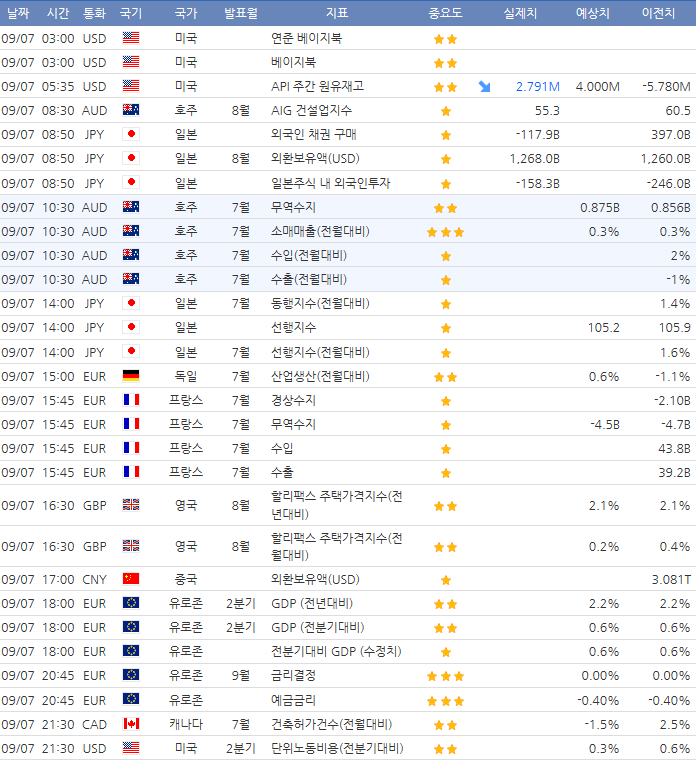Click the Germany flag in 산업생산(전월대비) row

tap(131, 376)
